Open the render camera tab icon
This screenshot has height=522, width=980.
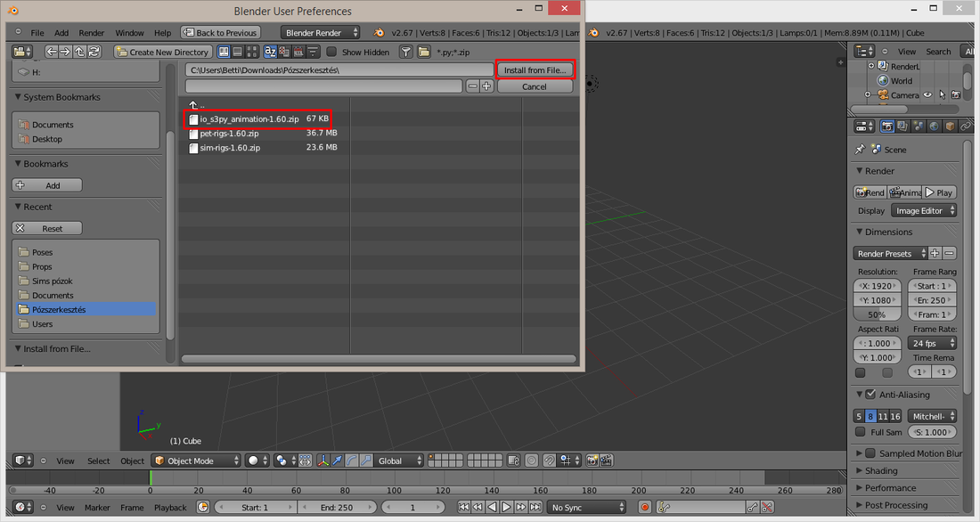[886, 126]
